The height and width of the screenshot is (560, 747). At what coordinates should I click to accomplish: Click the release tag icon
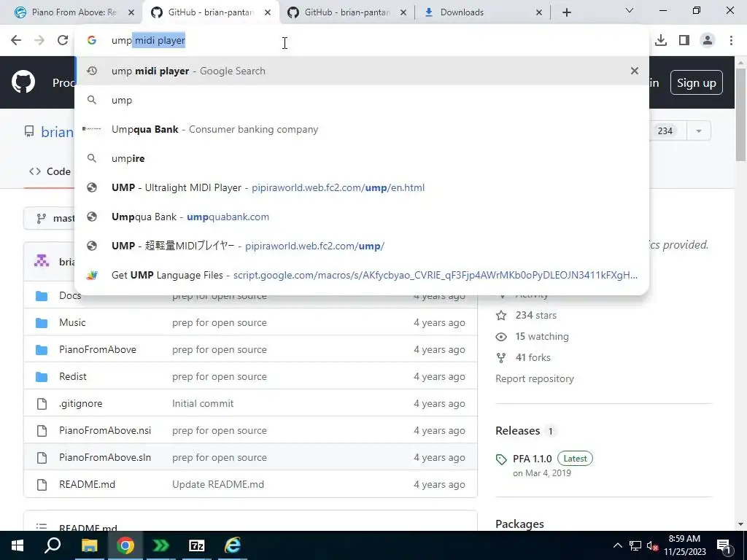[x=501, y=459]
